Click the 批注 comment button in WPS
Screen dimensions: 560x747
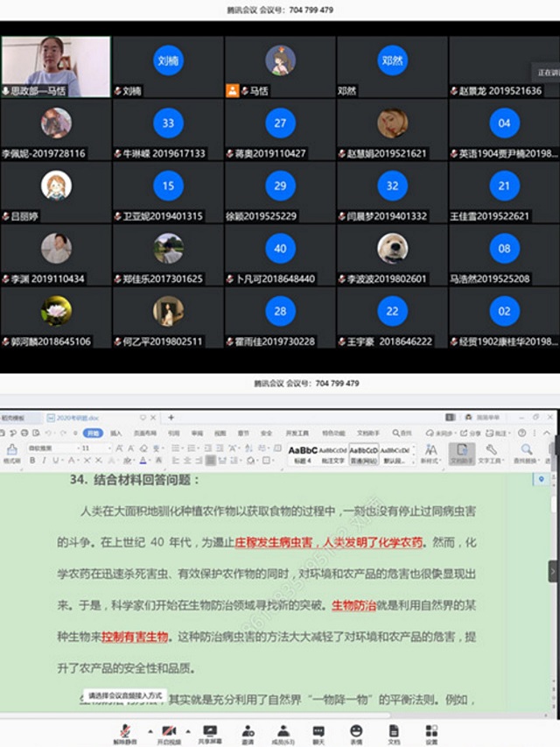(498, 433)
